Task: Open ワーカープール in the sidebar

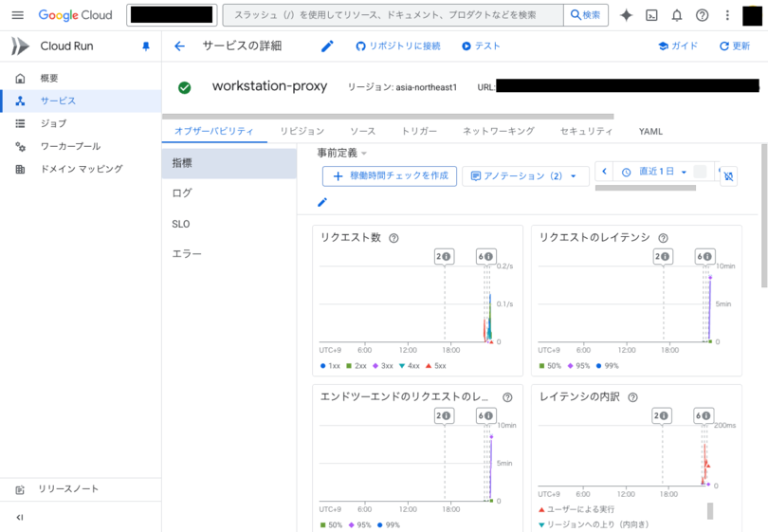Action: point(81,146)
